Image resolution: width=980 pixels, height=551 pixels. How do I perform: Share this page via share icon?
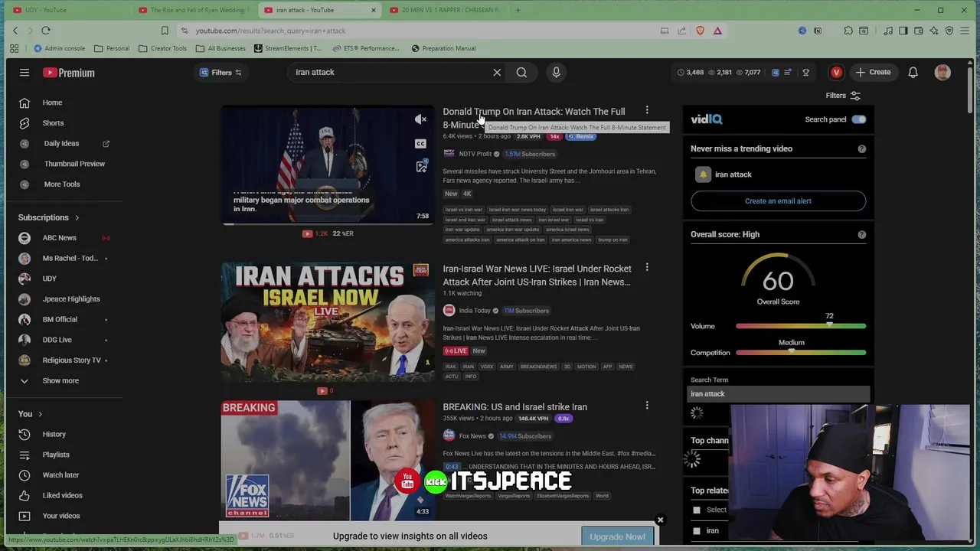point(681,31)
